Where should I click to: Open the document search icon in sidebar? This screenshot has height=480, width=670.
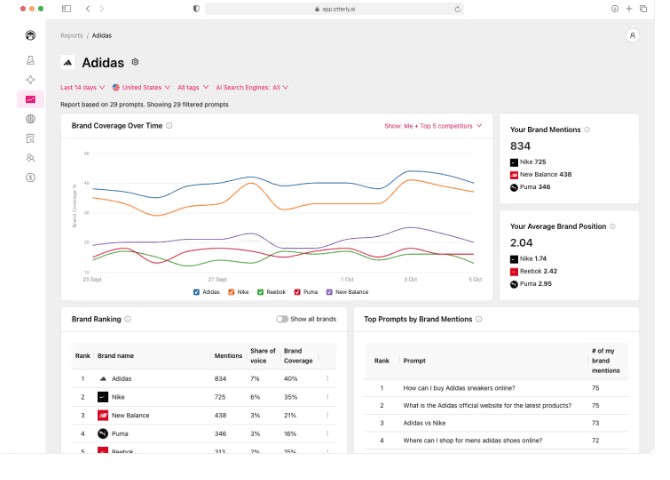(30, 138)
